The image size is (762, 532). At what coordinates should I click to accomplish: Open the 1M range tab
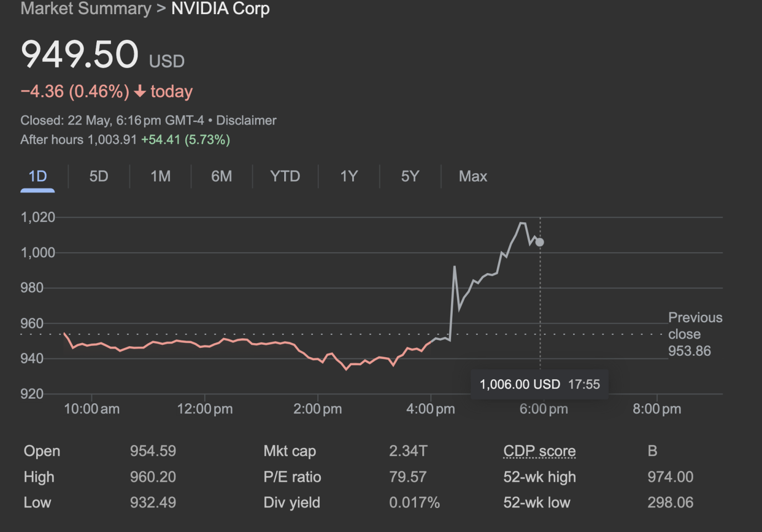(161, 176)
